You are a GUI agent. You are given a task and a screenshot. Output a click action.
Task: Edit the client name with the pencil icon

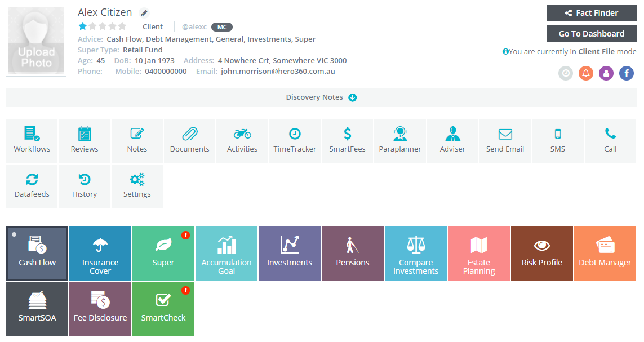[x=145, y=12]
